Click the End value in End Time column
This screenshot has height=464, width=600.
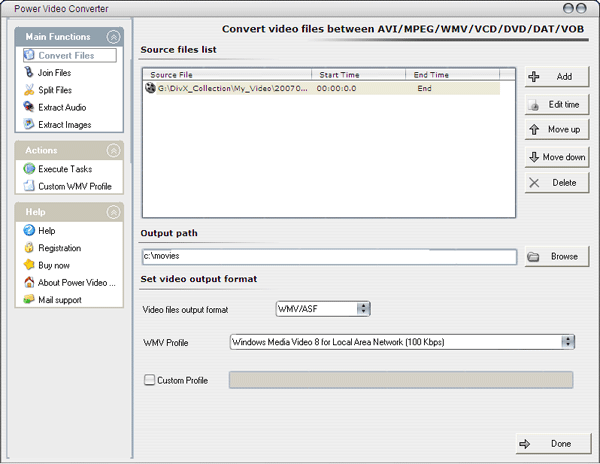click(424, 88)
